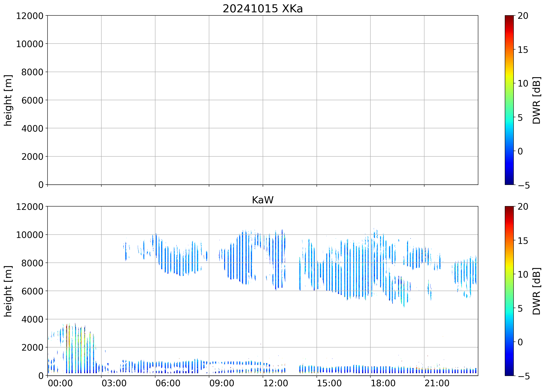Click the 15 tick label on top colorbar
Viewport: 546px width, 392px height.
tap(523, 50)
